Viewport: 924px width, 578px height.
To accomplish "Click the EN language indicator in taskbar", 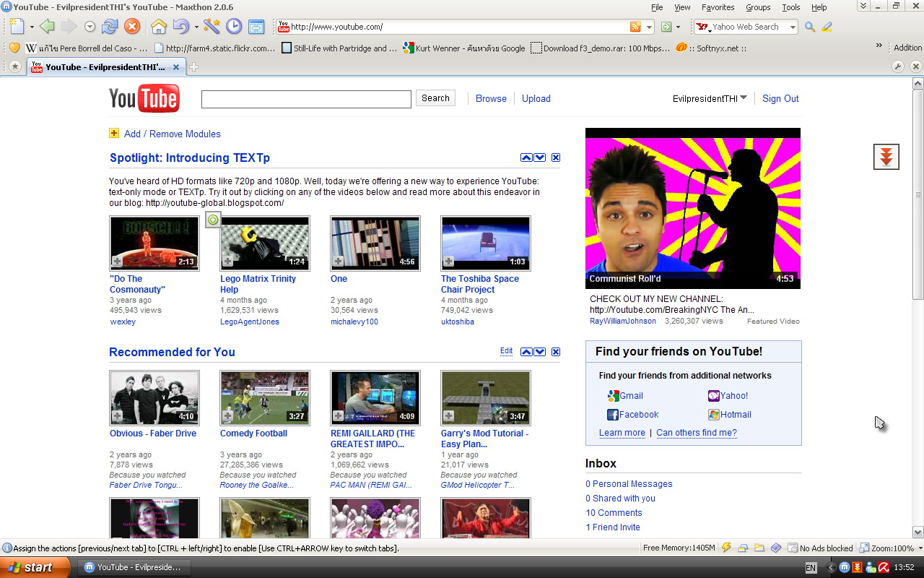I will [811, 568].
